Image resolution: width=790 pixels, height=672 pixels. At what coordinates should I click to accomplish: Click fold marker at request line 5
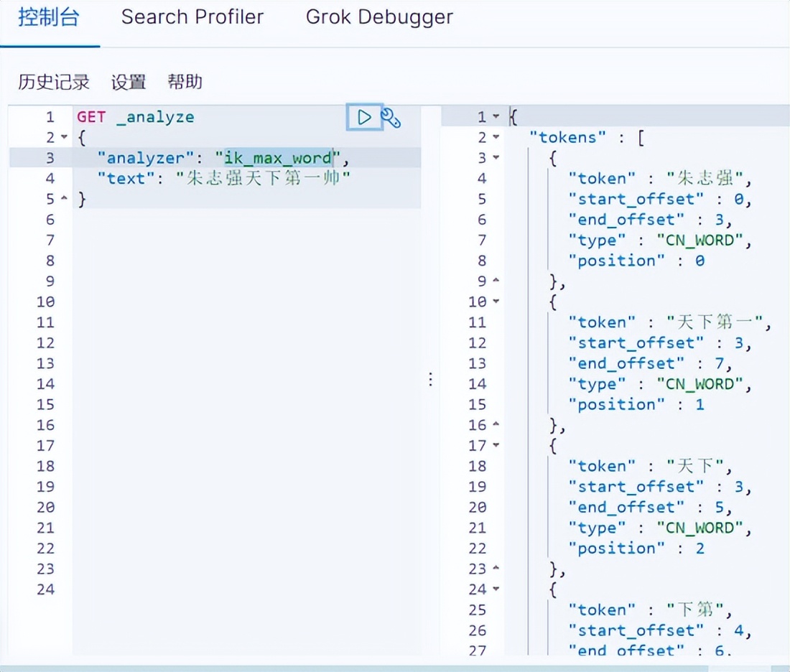pyautogui.click(x=64, y=198)
